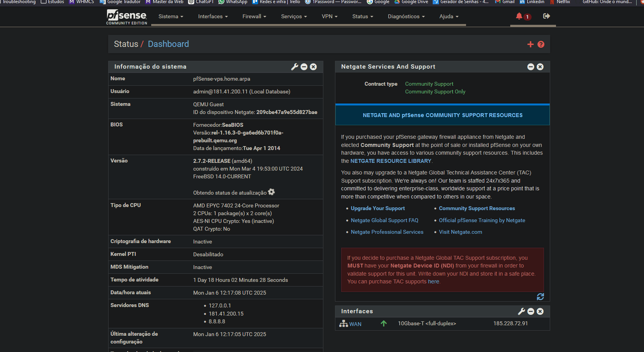Open the Google Drive bookmark
The image size is (644, 352).
point(411,2)
